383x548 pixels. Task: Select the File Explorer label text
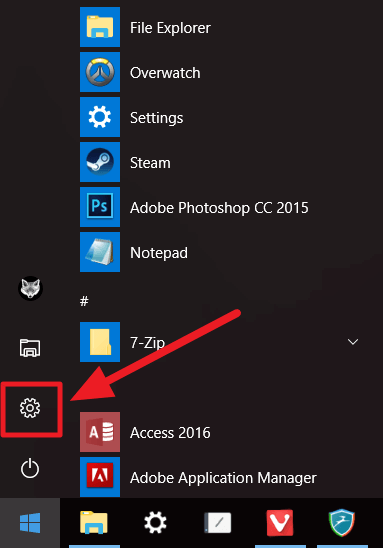170,28
